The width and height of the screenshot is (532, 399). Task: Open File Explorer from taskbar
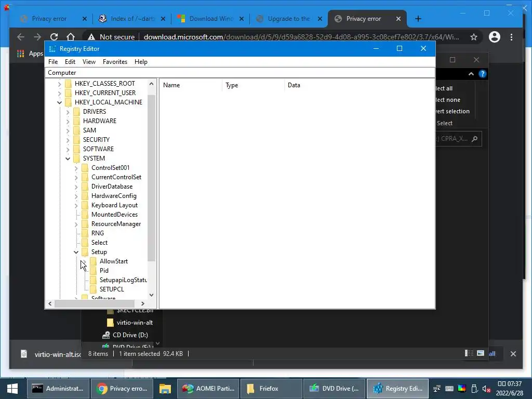[x=165, y=389]
